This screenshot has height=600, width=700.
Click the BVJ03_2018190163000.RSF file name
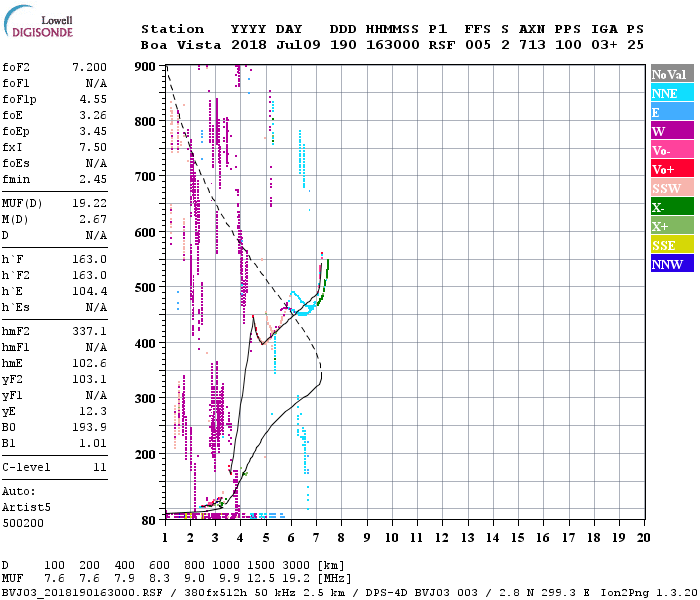[x=82, y=593]
